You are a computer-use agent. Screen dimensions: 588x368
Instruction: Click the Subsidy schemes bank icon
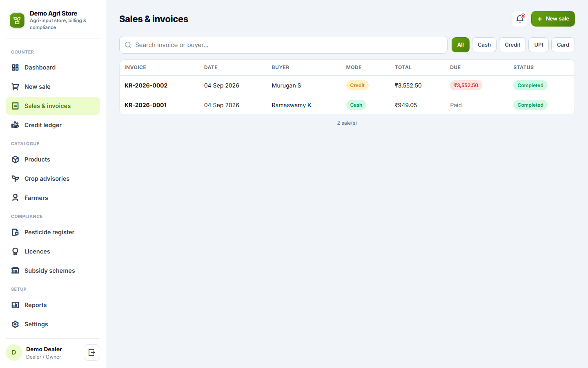pos(16,271)
